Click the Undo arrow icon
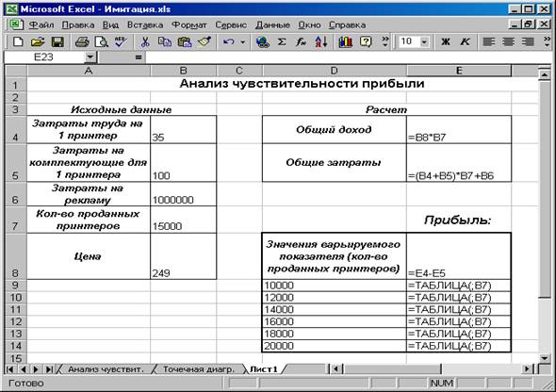This screenshot has height=392, width=556. click(x=228, y=41)
